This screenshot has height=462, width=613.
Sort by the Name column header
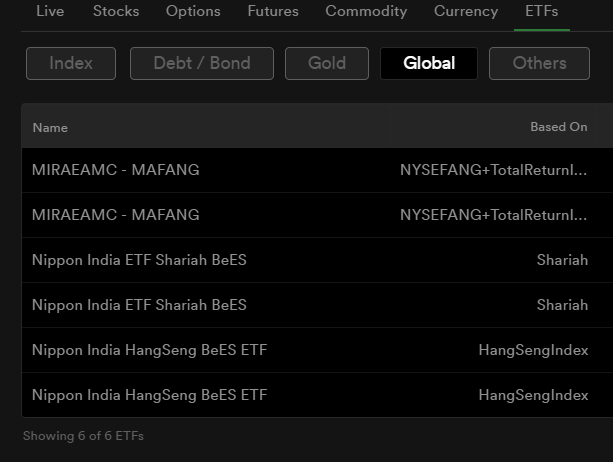(x=50, y=128)
